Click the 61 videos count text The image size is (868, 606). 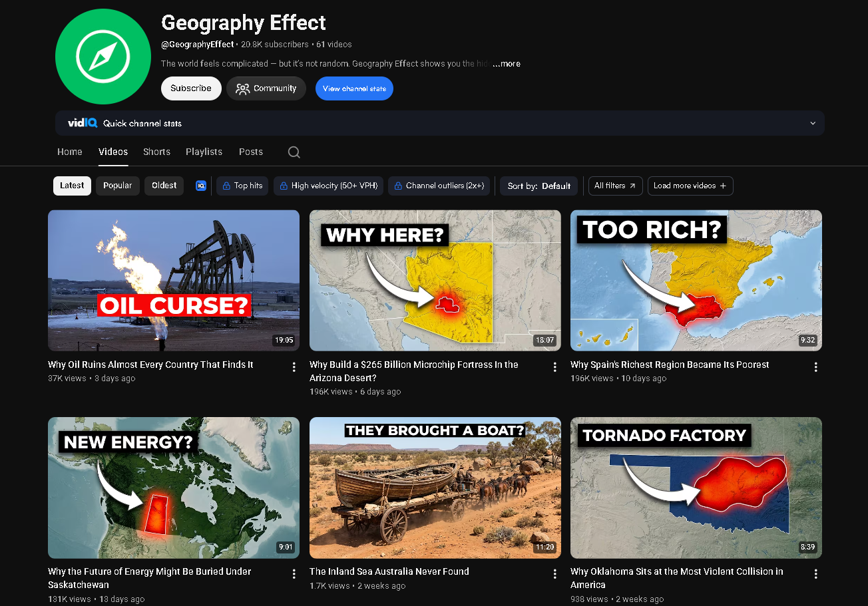pyautogui.click(x=334, y=45)
